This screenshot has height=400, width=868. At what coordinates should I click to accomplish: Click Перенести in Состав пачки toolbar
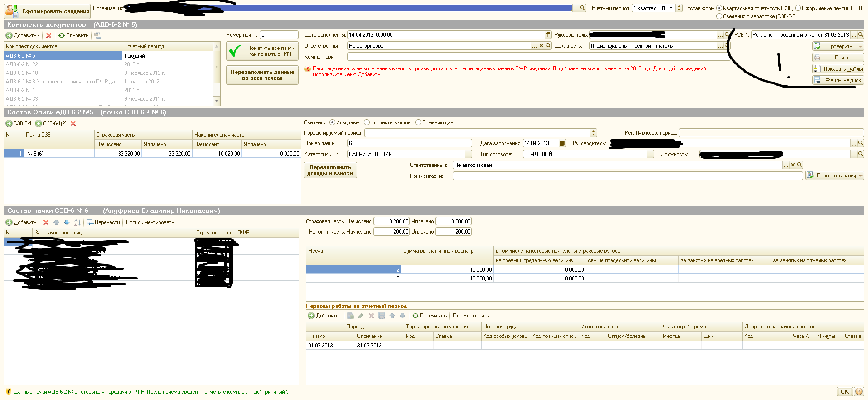tap(103, 222)
